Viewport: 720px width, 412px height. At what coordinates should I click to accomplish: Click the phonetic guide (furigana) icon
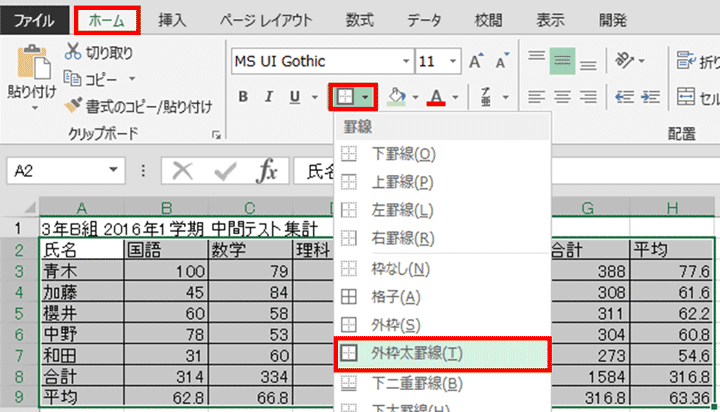coord(486,97)
